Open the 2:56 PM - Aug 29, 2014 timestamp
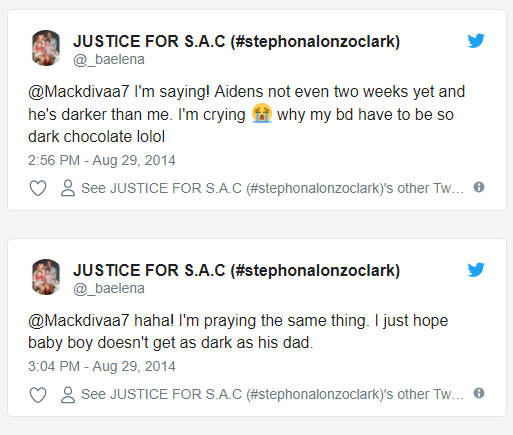Screen dimensions: 513x435 point(102,160)
